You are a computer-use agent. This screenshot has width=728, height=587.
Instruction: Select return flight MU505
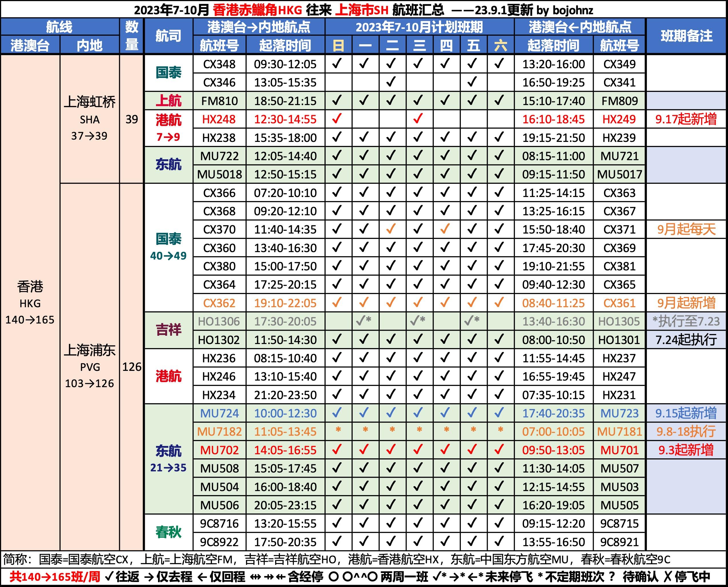(x=619, y=505)
